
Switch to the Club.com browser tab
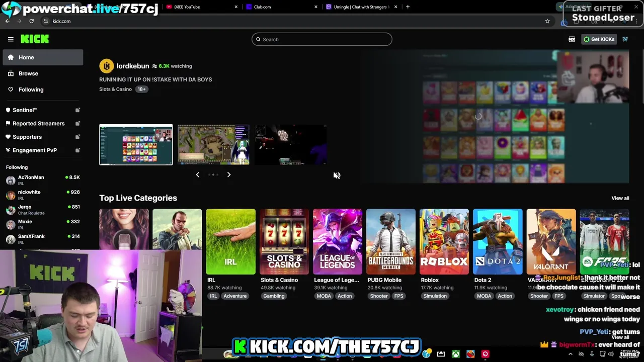pyautogui.click(x=282, y=7)
